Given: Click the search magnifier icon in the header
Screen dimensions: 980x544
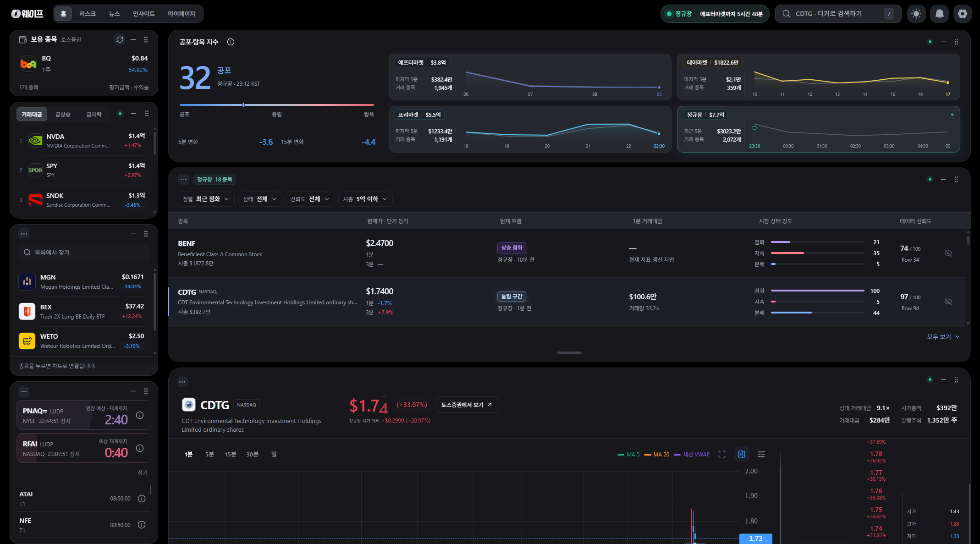Looking at the screenshot, I should (x=786, y=14).
